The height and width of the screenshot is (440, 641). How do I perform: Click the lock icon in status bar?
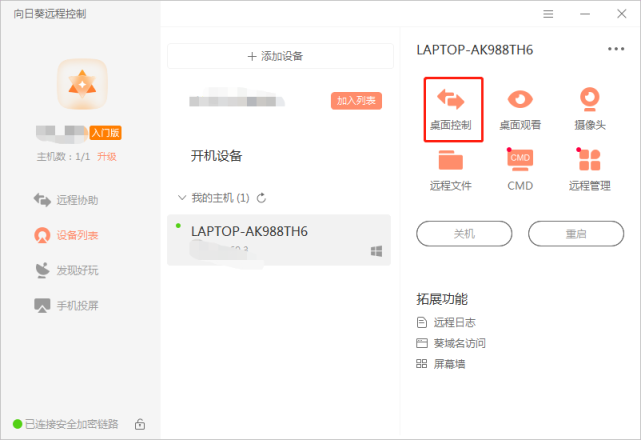[x=140, y=424]
